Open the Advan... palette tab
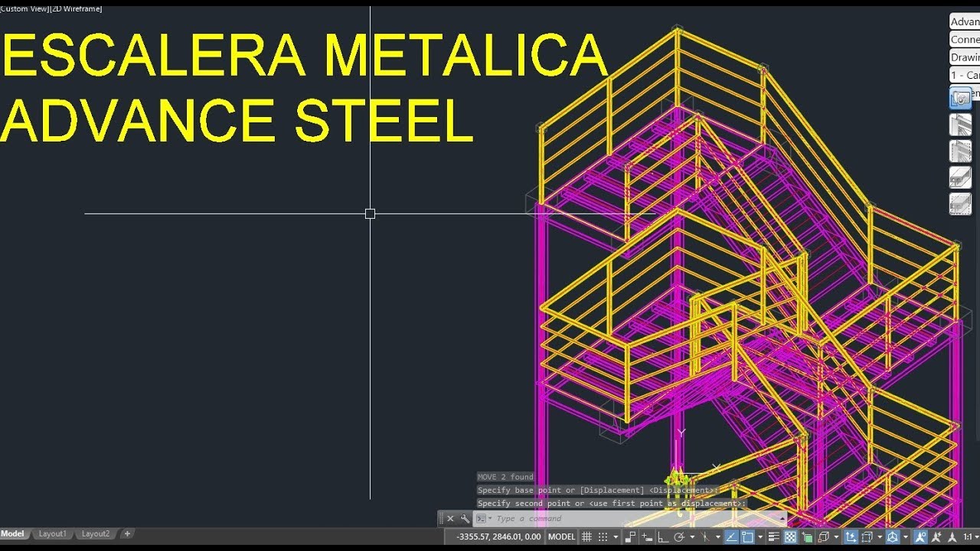The height and width of the screenshot is (551, 980). click(x=965, y=21)
